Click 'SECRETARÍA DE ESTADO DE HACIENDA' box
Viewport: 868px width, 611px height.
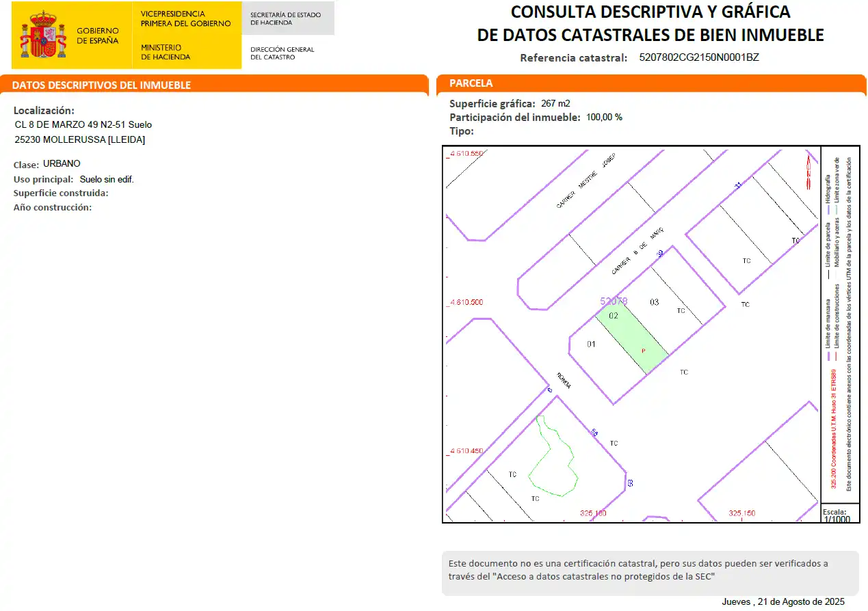[x=288, y=18]
